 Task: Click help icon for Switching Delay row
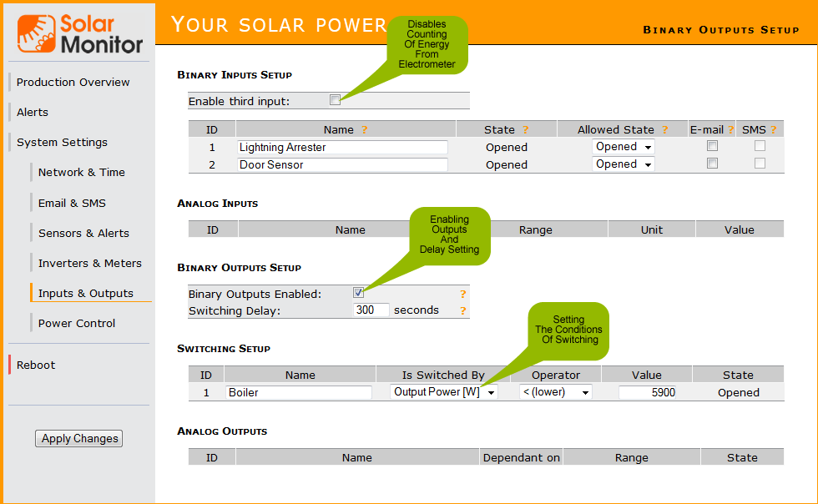point(463,310)
